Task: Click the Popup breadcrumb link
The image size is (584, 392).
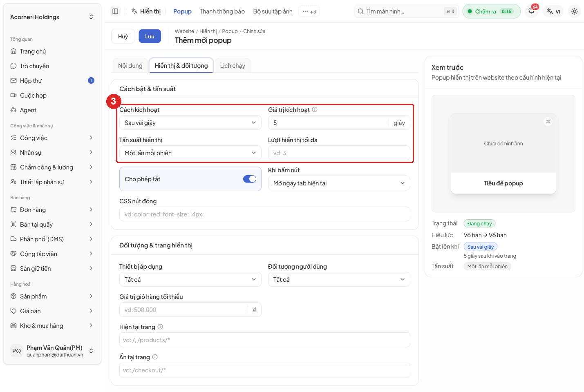Action: coord(230,31)
